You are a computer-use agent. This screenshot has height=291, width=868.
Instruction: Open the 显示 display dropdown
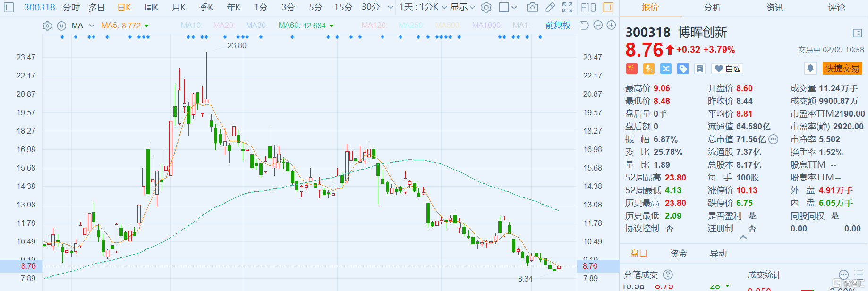[462, 8]
